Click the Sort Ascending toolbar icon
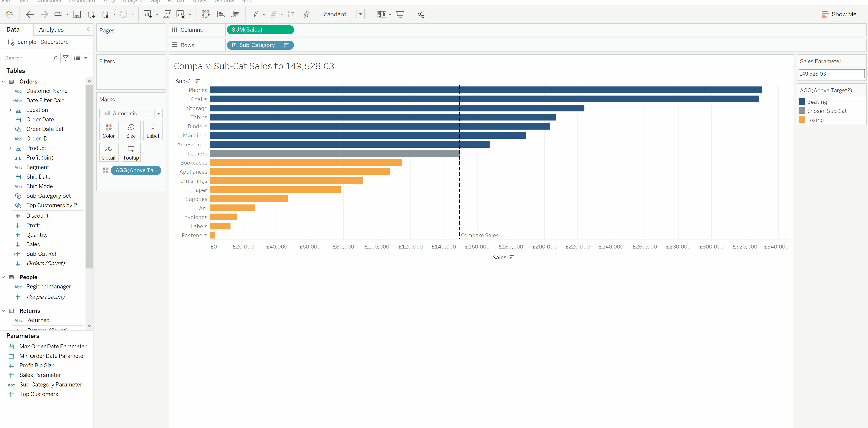Image resolution: width=868 pixels, height=428 pixels. pyautogui.click(x=220, y=14)
